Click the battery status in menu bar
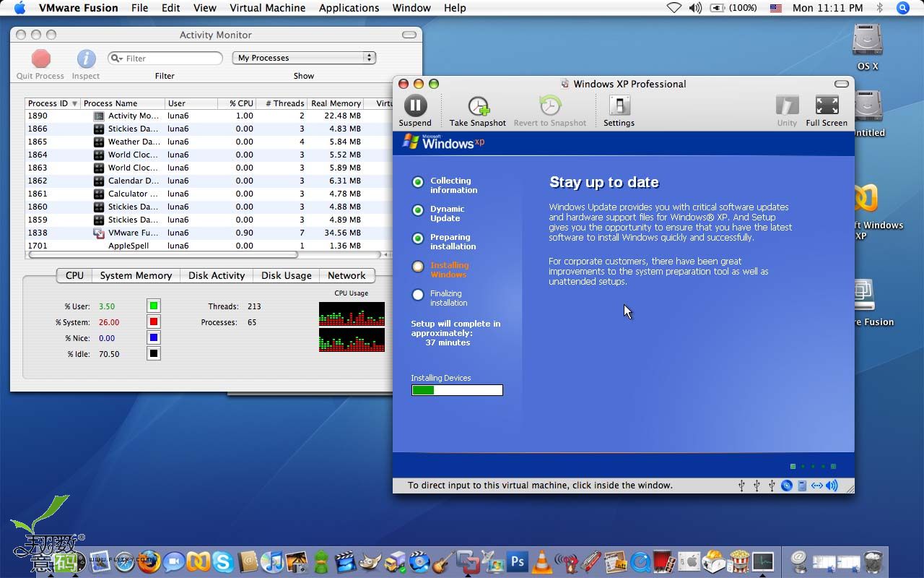 click(733, 8)
